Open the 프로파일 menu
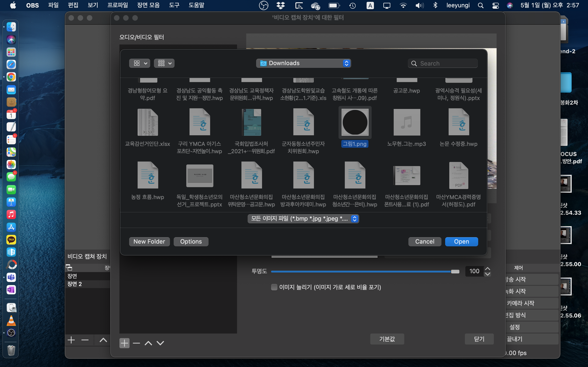 (x=118, y=5)
